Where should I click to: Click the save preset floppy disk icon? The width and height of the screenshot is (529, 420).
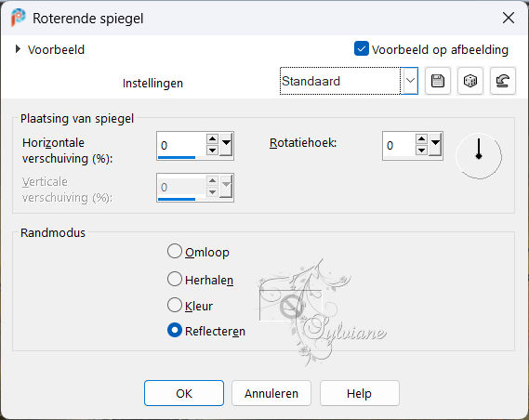click(x=438, y=81)
